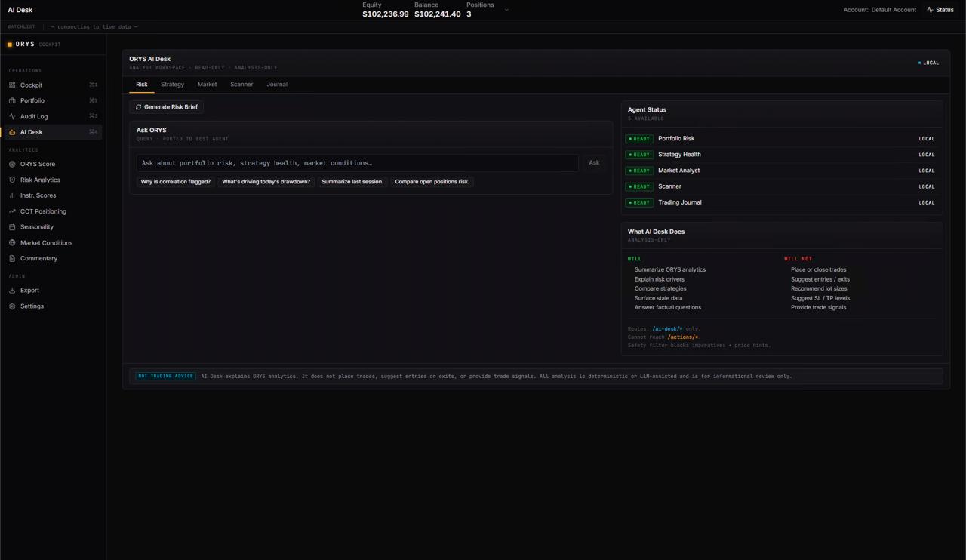Click READY badge beside Trading Journal
Viewport: 966px width, 560px height.
639,202
